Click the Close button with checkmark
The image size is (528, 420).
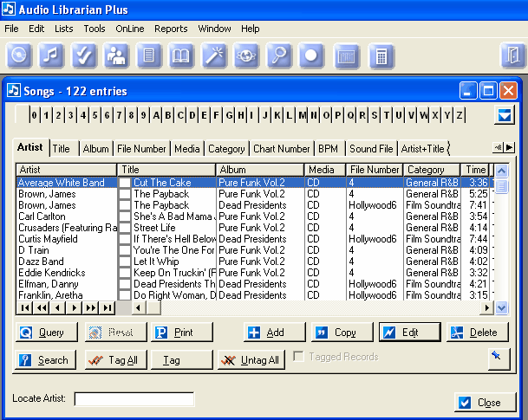point(486,402)
